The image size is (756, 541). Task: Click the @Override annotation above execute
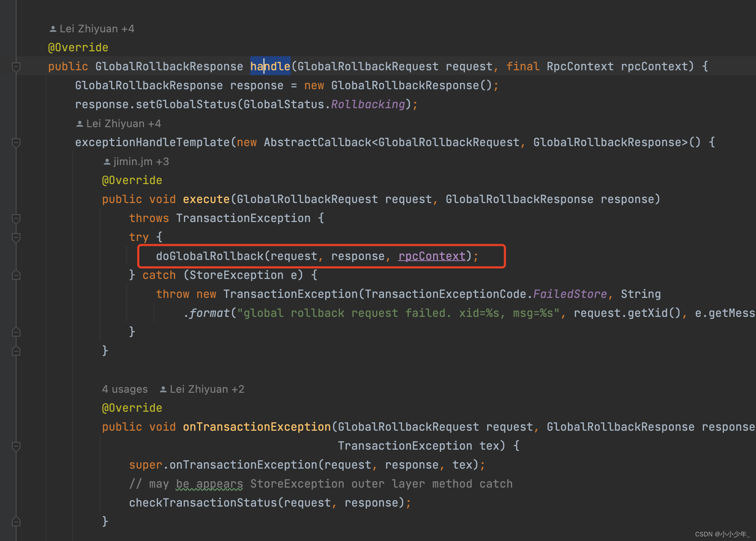[132, 180]
